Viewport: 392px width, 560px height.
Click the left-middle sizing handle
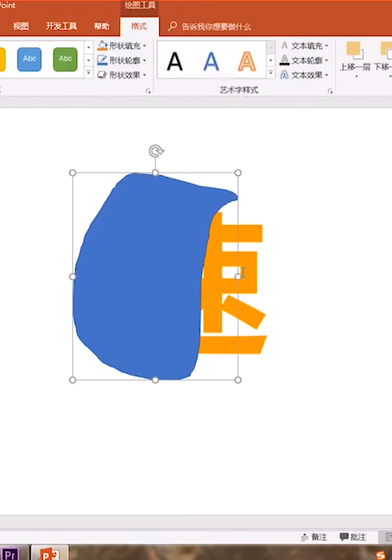[73, 276]
